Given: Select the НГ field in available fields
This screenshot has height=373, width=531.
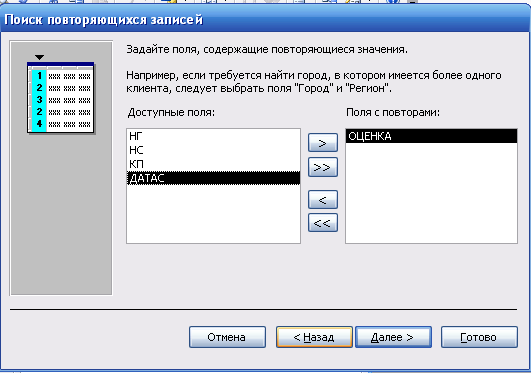Looking at the screenshot, I should pyautogui.click(x=213, y=136).
